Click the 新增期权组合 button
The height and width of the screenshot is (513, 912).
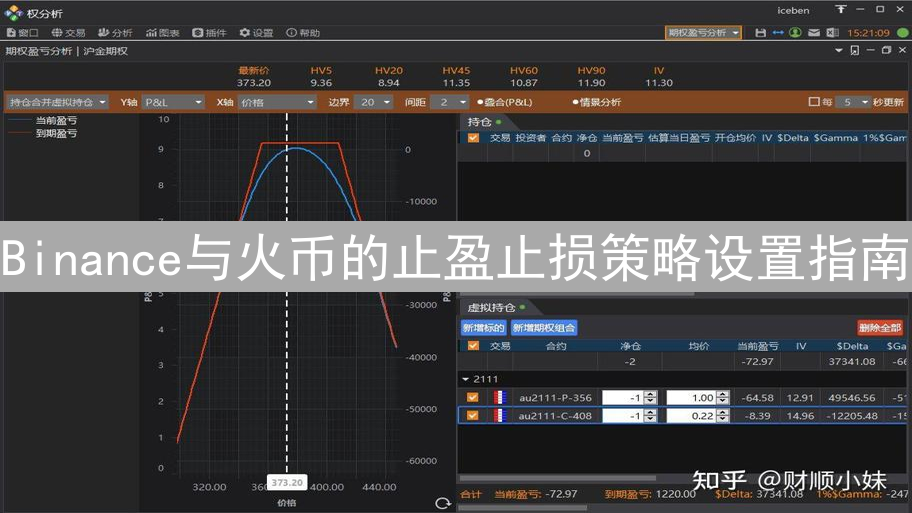[x=544, y=328]
